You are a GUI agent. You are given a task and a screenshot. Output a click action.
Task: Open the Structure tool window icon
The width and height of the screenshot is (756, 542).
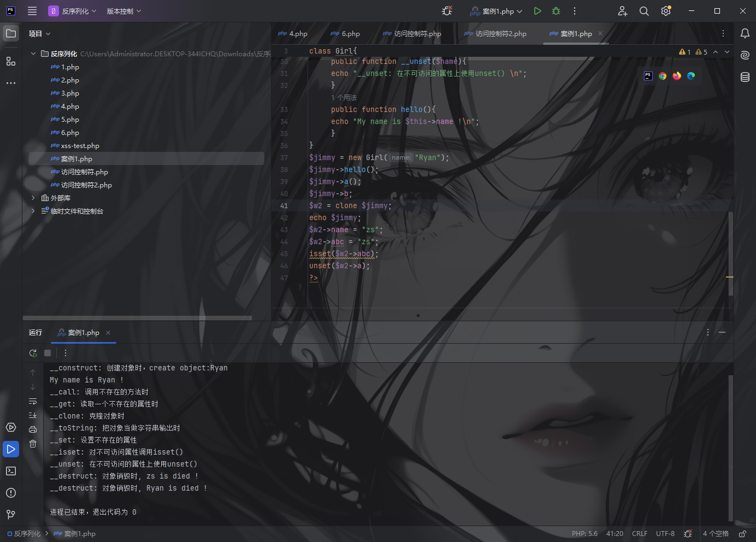(x=11, y=61)
